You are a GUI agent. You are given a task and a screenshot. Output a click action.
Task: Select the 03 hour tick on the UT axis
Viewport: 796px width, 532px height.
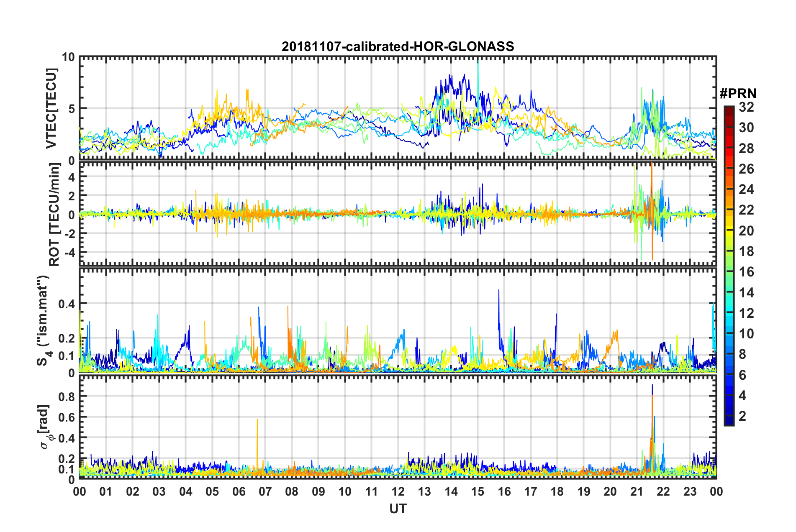click(x=159, y=491)
